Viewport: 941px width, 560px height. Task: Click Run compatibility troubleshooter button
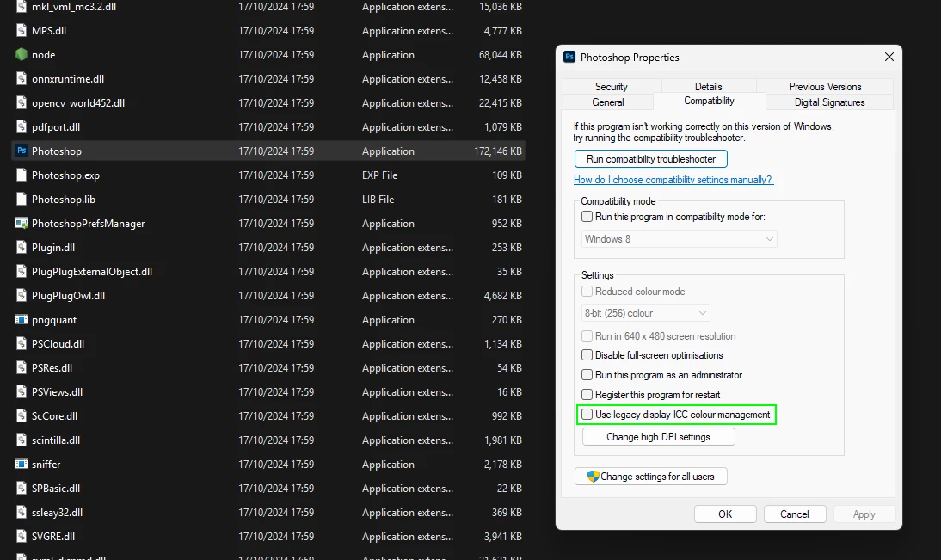(651, 158)
